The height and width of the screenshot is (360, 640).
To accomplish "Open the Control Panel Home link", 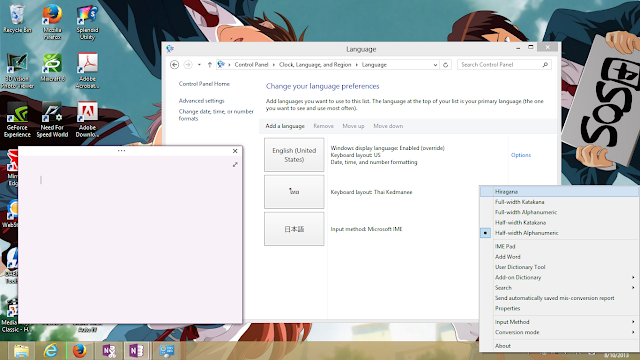I will coord(204,84).
